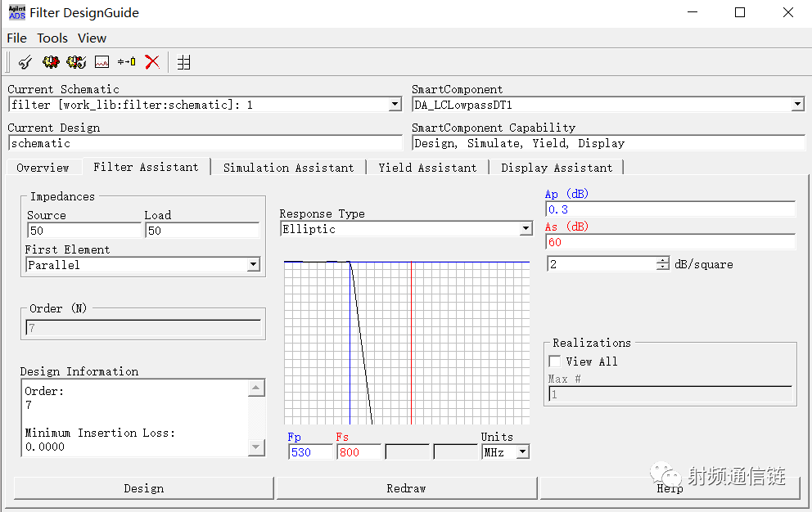
Task: Click the As (dB) input field
Action: [670, 242]
